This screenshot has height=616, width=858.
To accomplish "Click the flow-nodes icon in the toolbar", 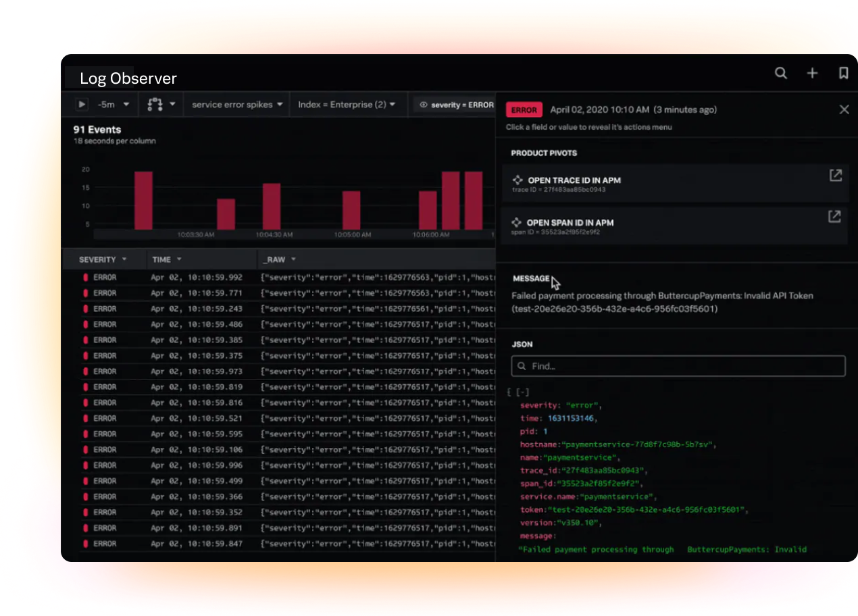I will point(156,105).
